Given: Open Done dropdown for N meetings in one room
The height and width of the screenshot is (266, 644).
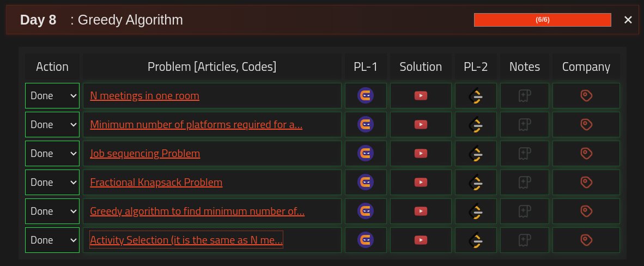Looking at the screenshot, I should 52,95.
